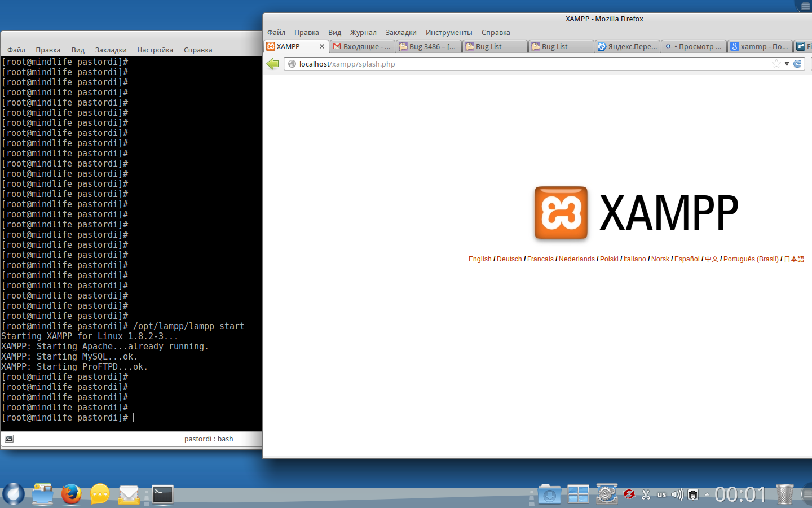This screenshot has width=812, height=508.
Task: Show the address bar history dropdown
Action: 787,64
